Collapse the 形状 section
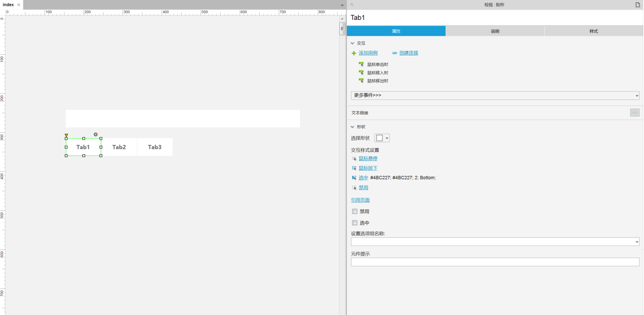644x315 pixels. click(x=352, y=127)
